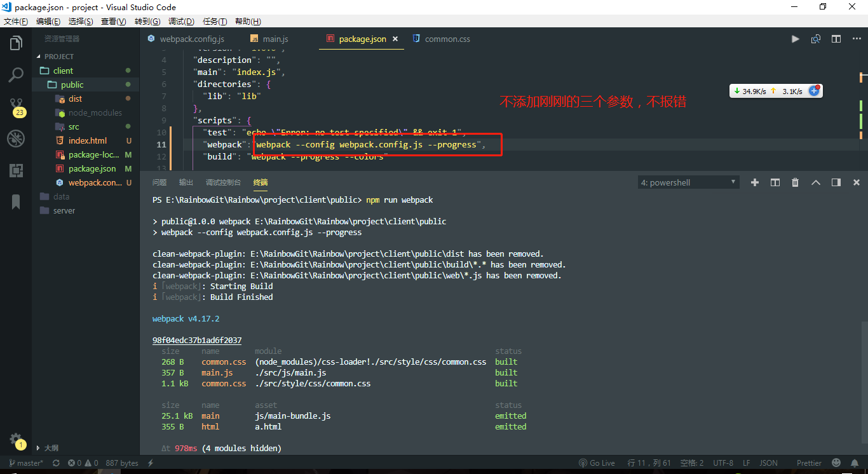Collapse the public folder
The width and height of the screenshot is (868, 474).
86,85
